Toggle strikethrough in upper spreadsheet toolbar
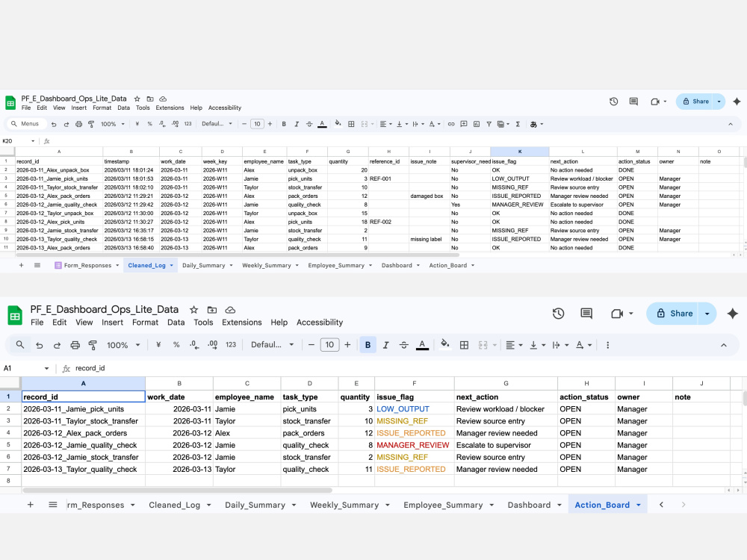 click(309, 124)
